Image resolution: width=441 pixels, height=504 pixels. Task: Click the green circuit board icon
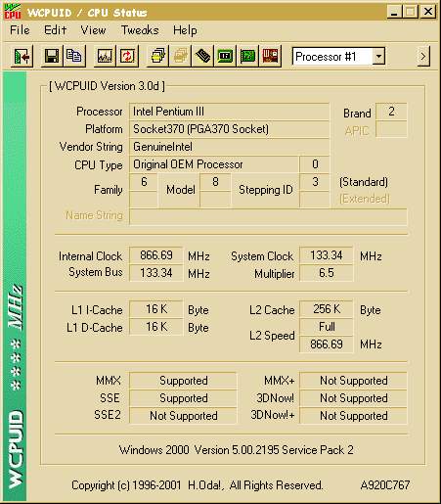pos(247,56)
